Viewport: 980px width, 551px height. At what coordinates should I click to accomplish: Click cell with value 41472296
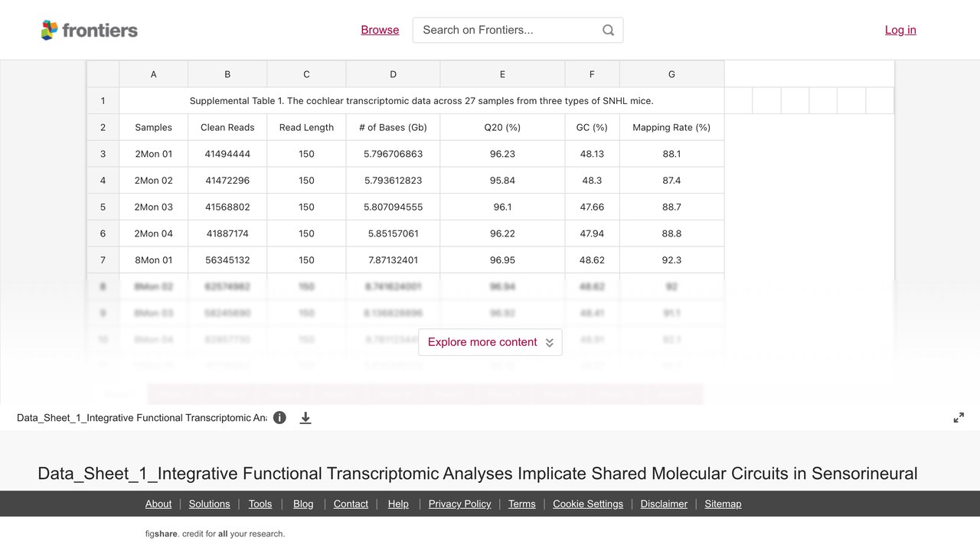pyautogui.click(x=227, y=181)
